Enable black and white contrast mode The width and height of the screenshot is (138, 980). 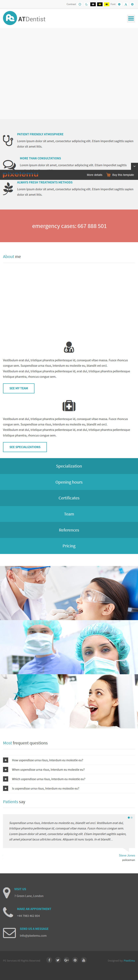pos(93,4)
